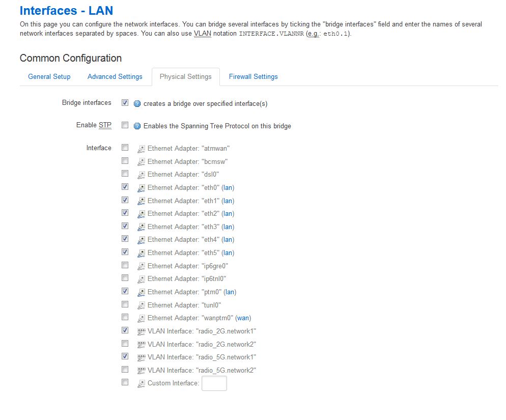Screen dimensions: 506x420
Task: Uncheck the Bridge interfaces checkbox
Action: click(125, 103)
